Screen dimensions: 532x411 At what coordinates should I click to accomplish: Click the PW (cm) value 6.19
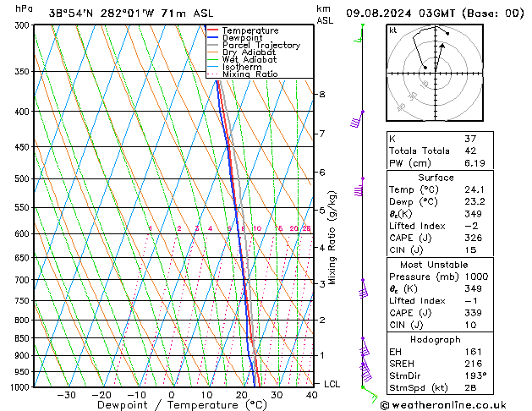tap(474, 163)
